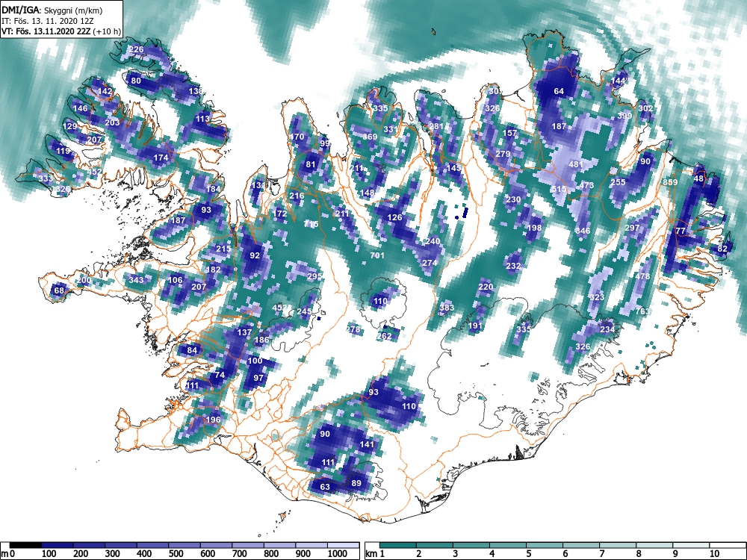Click visibility value 63 near the south coast

point(325,487)
